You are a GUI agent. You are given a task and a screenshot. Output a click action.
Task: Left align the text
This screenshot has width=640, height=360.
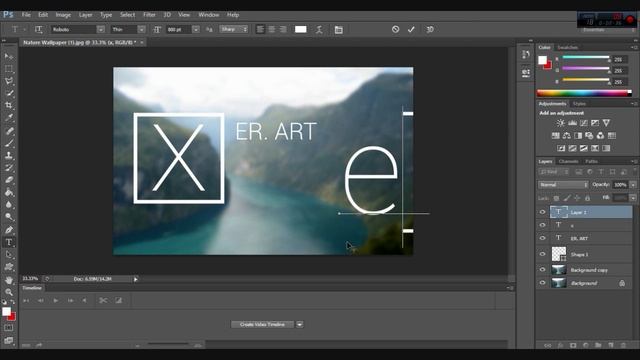pos(260,29)
